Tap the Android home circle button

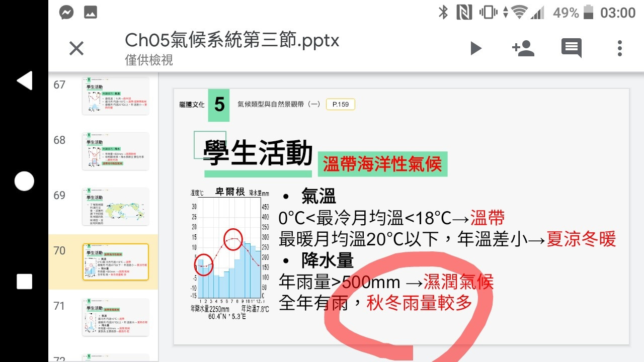24,181
